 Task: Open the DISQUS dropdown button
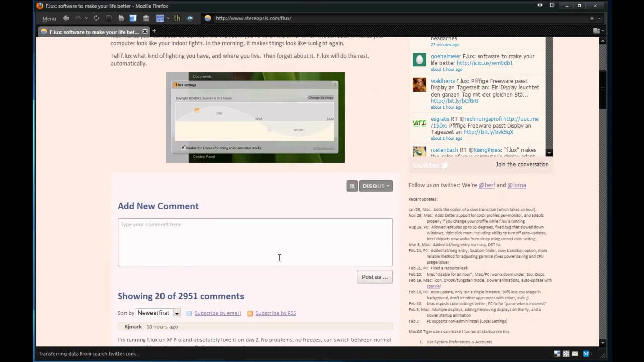point(376,186)
